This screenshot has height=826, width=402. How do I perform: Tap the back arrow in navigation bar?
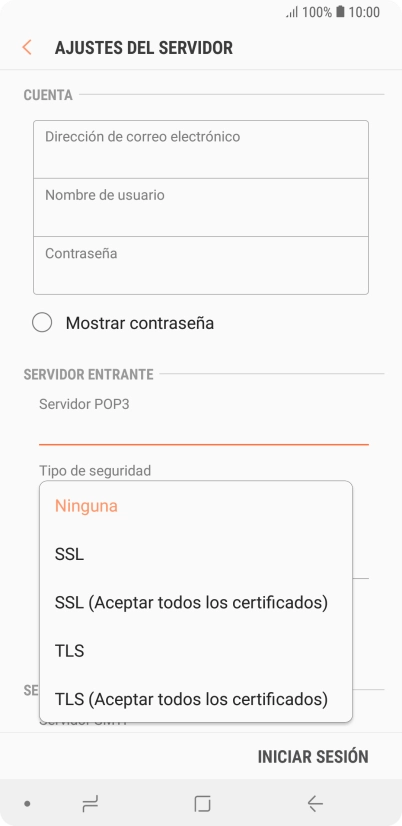click(315, 803)
